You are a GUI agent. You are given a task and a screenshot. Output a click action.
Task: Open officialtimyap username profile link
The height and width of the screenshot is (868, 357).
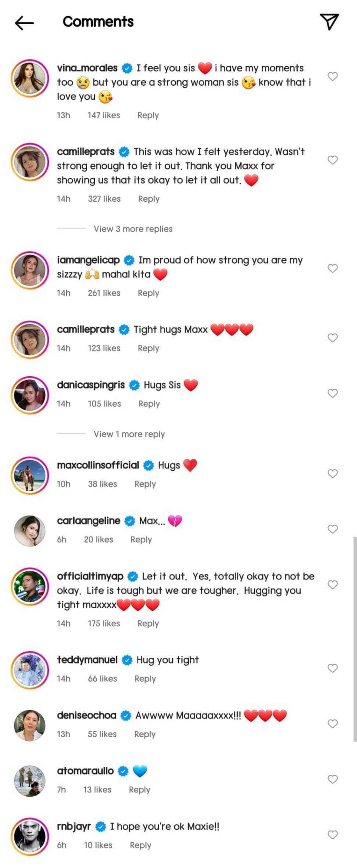coord(90,576)
